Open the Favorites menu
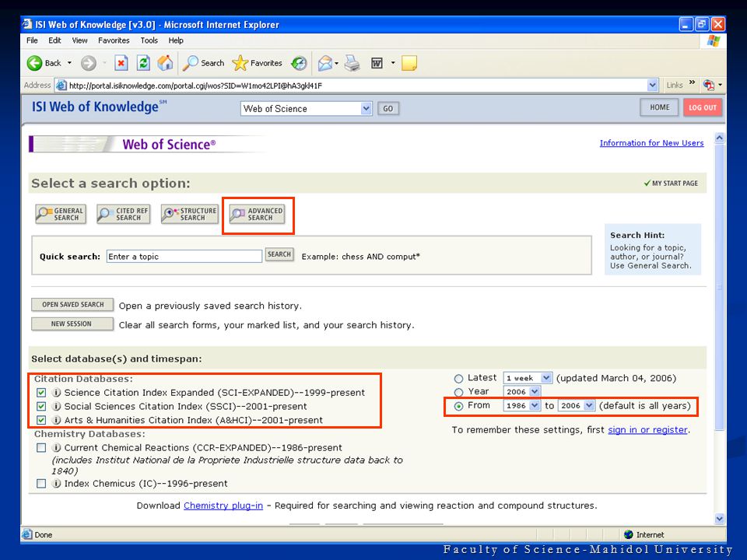 114,40
